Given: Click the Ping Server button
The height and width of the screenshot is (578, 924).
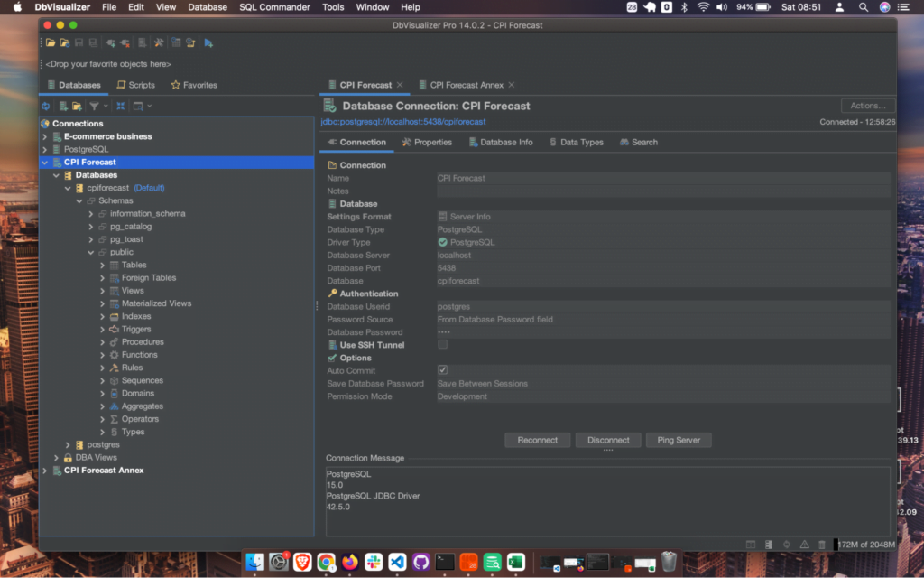Looking at the screenshot, I should pyautogui.click(x=679, y=440).
